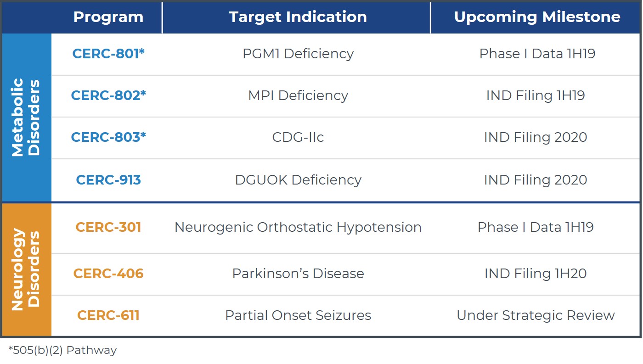Image resolution: width=643 pixels, height=364 pixels.
Task: Click the Metabolic Disorders category label
Action: [26, 117]
